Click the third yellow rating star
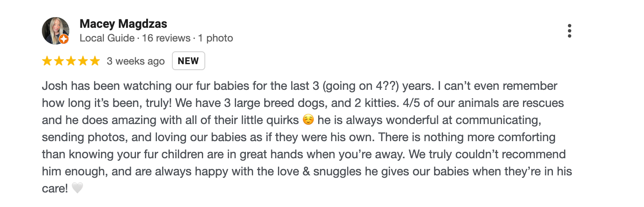The image size is (644, 207). point(71,61)
